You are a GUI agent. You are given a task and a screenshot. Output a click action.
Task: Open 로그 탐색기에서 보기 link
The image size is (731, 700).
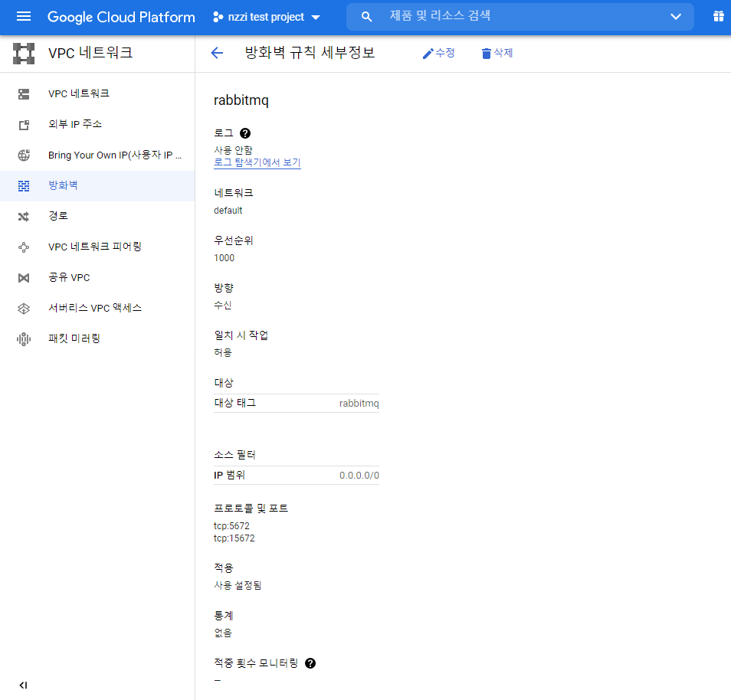[x=257, y=162]
